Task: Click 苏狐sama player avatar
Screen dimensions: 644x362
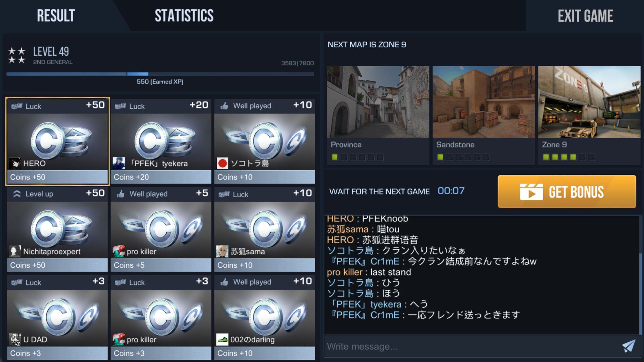Action: click(x=222, y=251)
